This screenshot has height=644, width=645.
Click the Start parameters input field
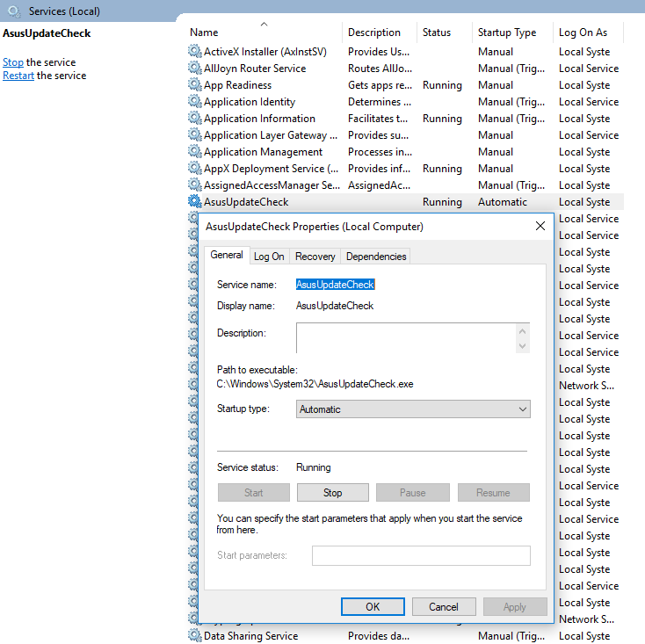[421, 555]
